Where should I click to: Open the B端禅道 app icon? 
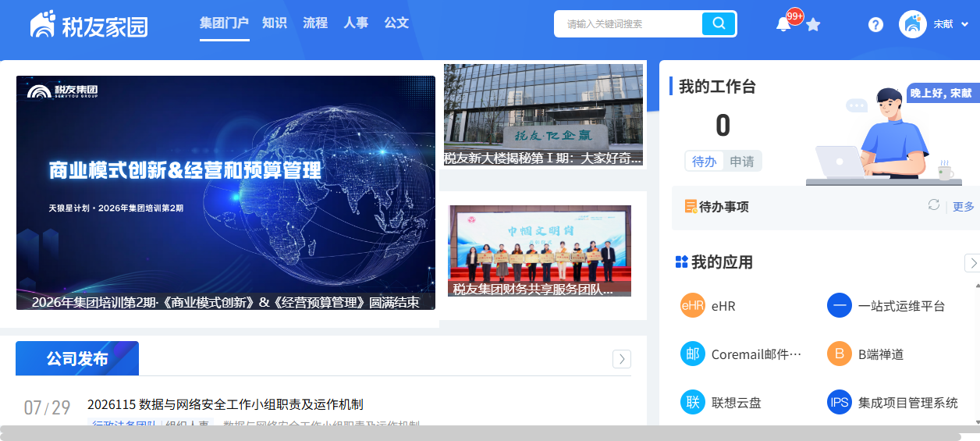click(840, 354)
